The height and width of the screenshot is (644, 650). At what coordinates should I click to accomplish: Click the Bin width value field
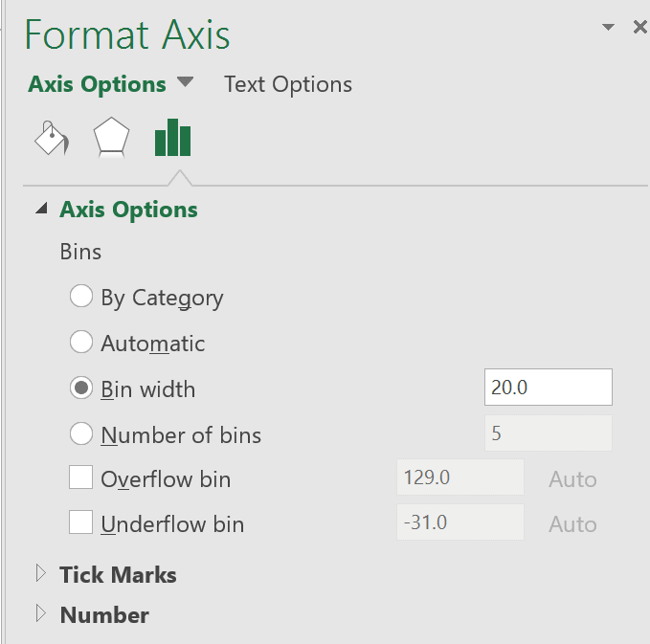pos(548,388)
